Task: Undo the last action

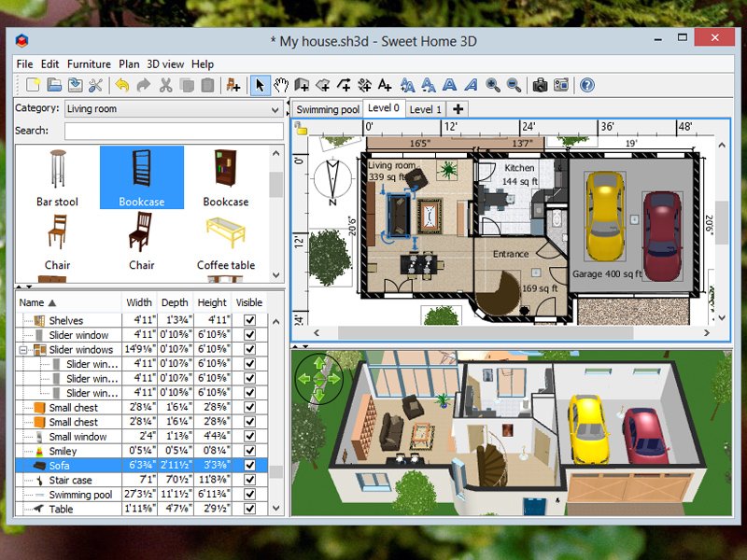Action: (x=122, y=85)
